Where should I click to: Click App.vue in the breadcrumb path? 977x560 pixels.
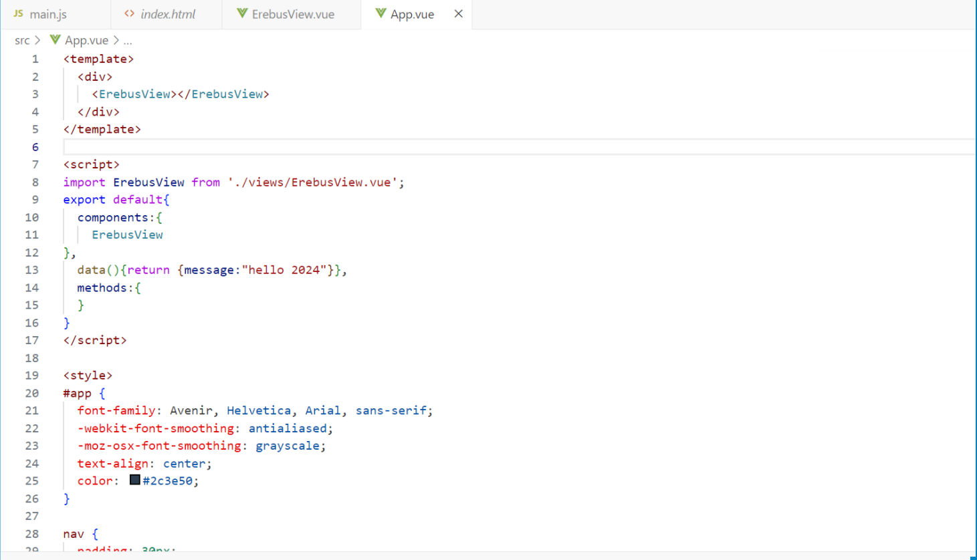pos(86,41)
